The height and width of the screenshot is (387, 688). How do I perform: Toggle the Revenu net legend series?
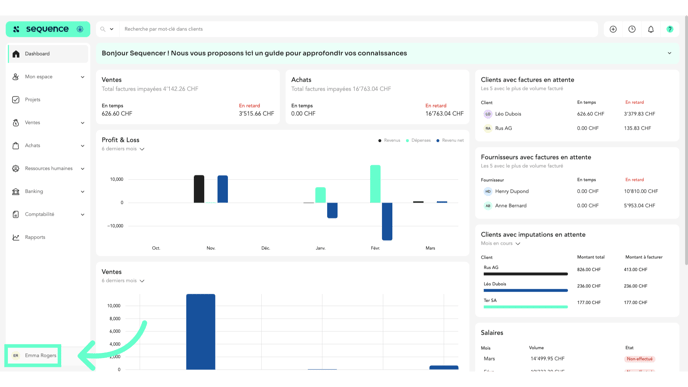click(x=450, y=140)
